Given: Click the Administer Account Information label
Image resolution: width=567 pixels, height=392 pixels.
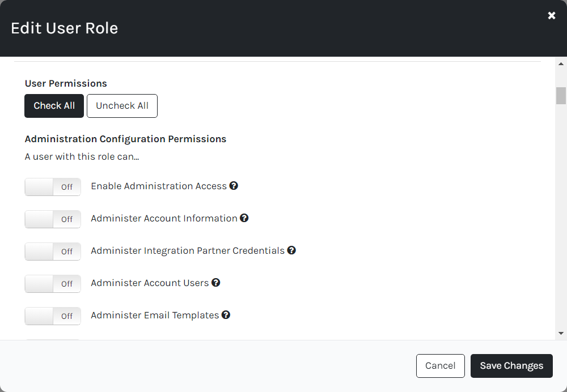Looking at the screenshot, I should point(164,218).
